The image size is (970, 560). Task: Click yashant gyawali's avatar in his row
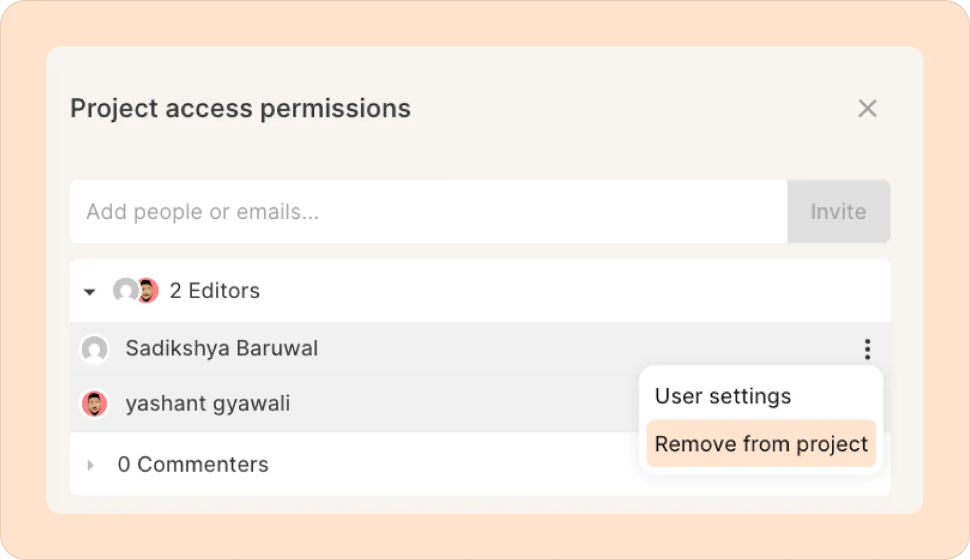(95, 404)
